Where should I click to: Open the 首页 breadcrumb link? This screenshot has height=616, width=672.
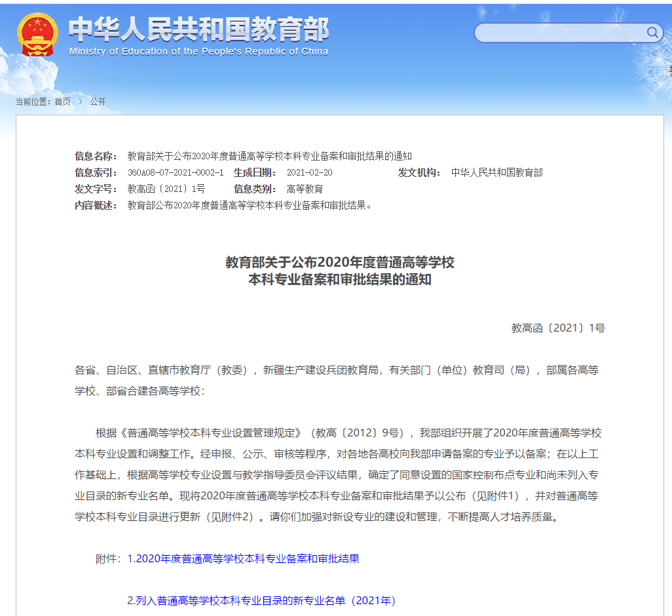coord(62,102)
